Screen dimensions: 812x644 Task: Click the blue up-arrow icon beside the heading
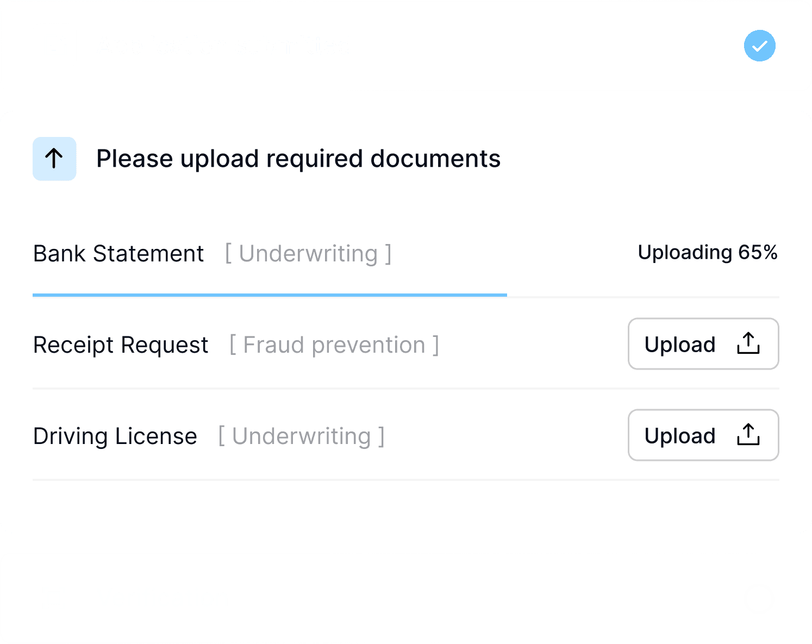click(54, 159)
